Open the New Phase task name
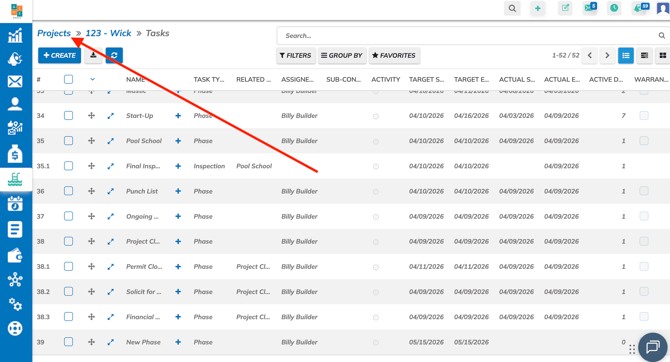Viewport: 670px width, 362px height. [x=143, y=342]
